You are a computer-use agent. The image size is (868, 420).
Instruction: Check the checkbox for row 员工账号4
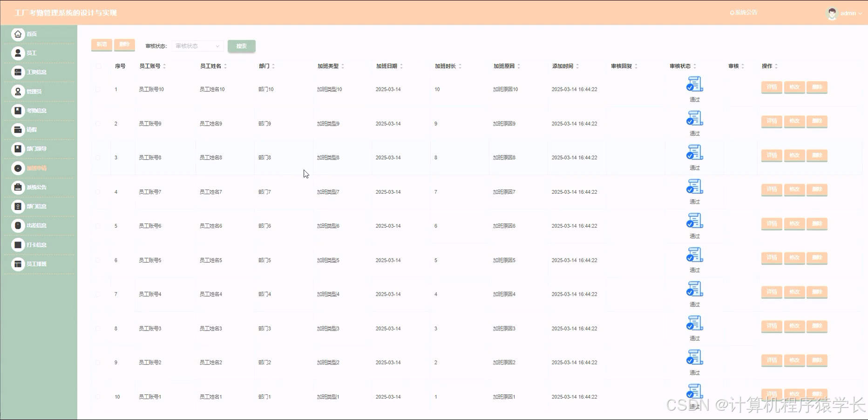(98, 294)
